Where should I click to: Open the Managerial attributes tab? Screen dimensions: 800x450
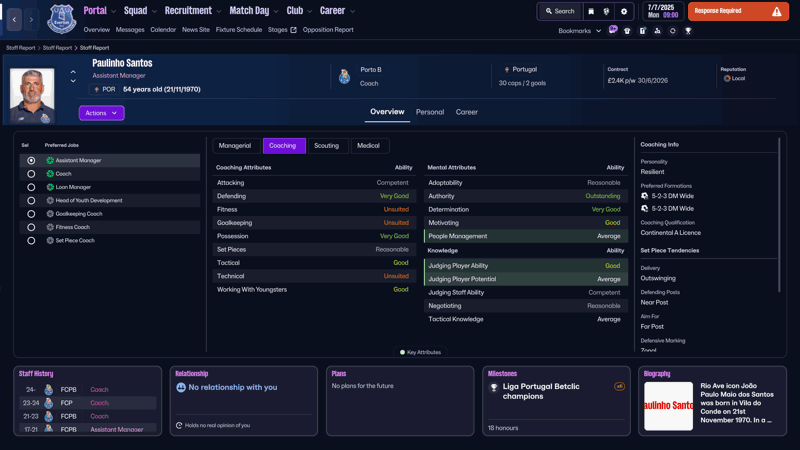pos(235,146)
